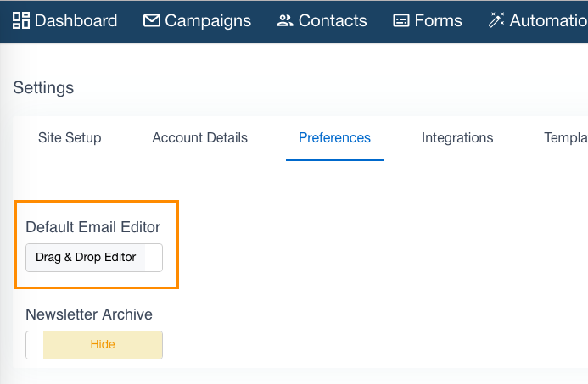
Task: Select the Preferences tab
Action: click(x=334, y=138)
